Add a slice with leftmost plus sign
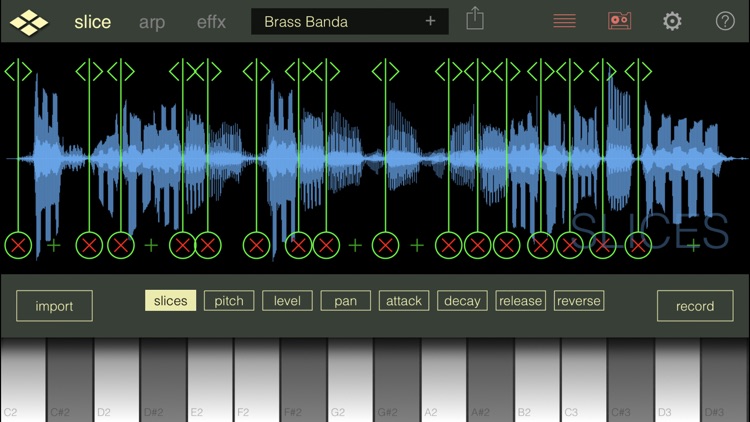This screenshot has width=750, height=422. [x=54, y=245]
